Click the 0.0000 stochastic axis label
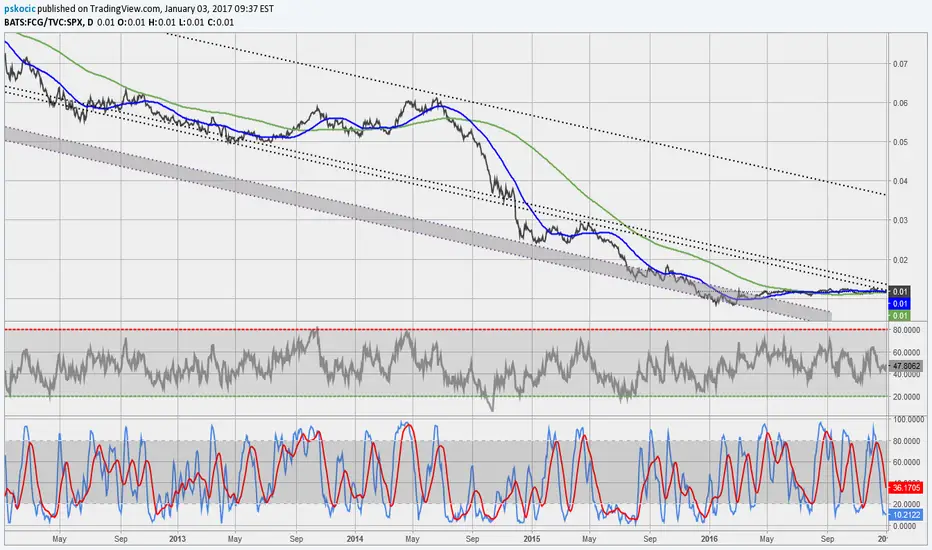The height and width of the screenshot is (550, 932). tap(905, 526)
